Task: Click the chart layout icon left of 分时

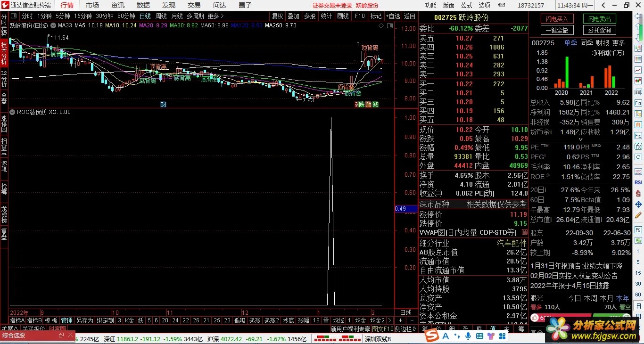Action: click(14, 16)
